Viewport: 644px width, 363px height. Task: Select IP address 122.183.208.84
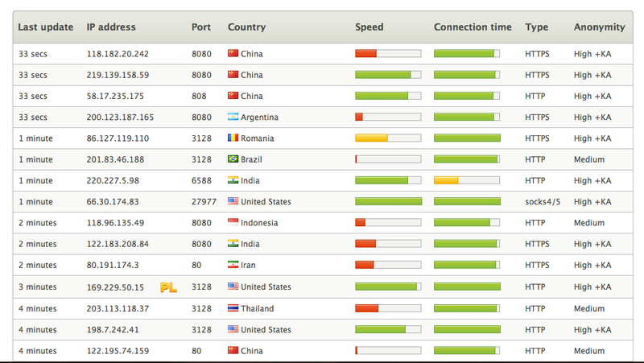pos(118,244)
